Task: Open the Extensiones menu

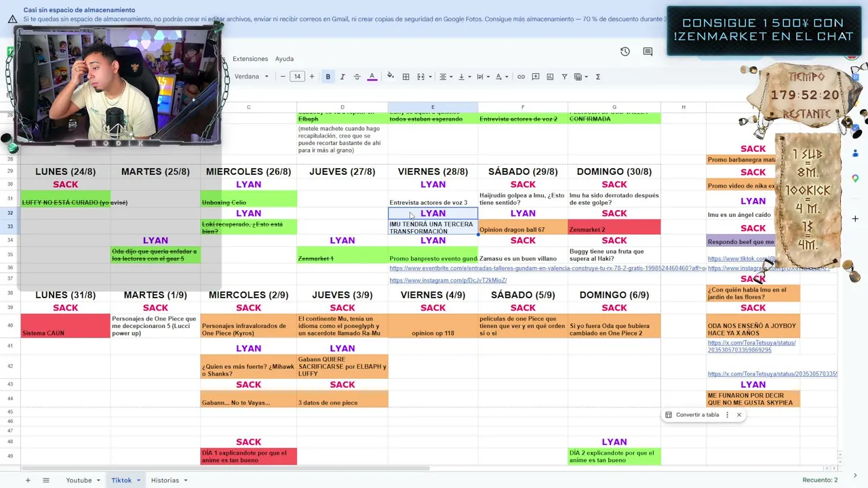Action: click(250, 59)
